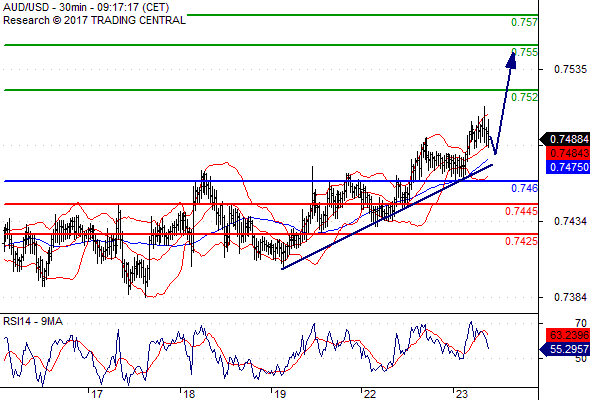Viewport: 590px width, 400px height.
Task: Select the 0.757 resistance level label
Action: (x=524, y=22)
